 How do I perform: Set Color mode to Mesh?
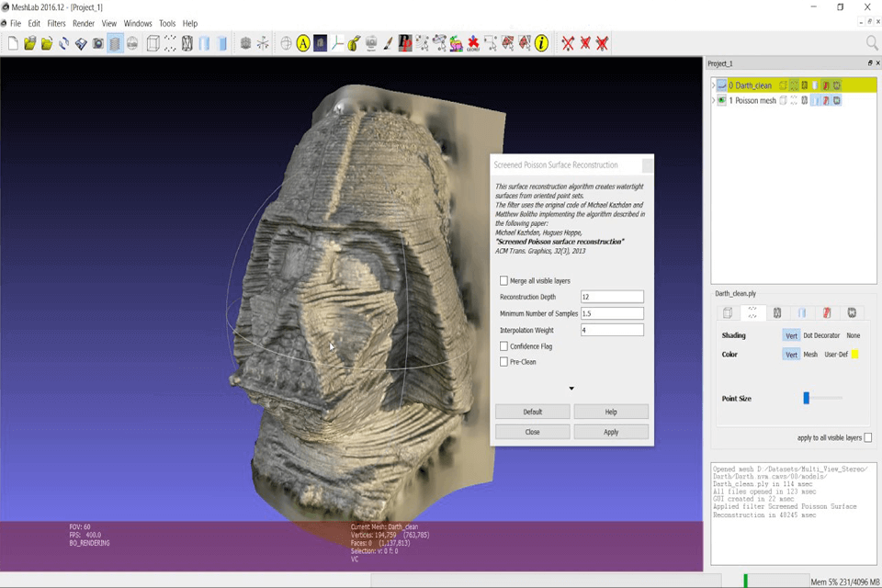coord(810,354)
